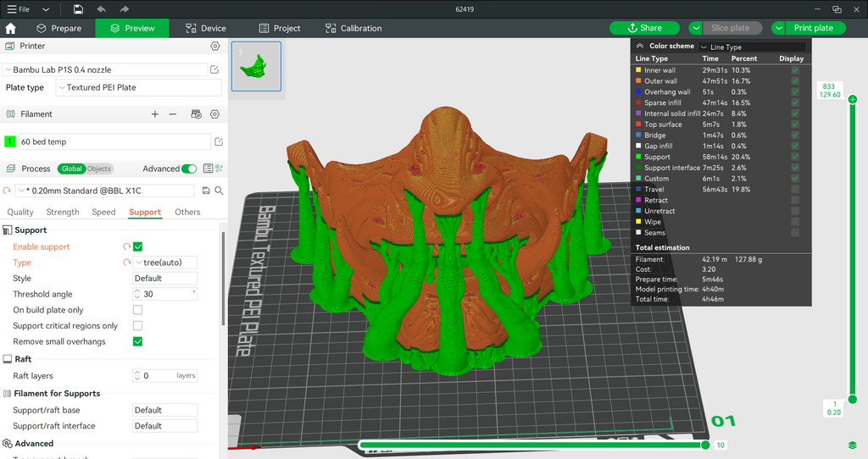
Task: Open the Speed settings tab
Action: 103,212
